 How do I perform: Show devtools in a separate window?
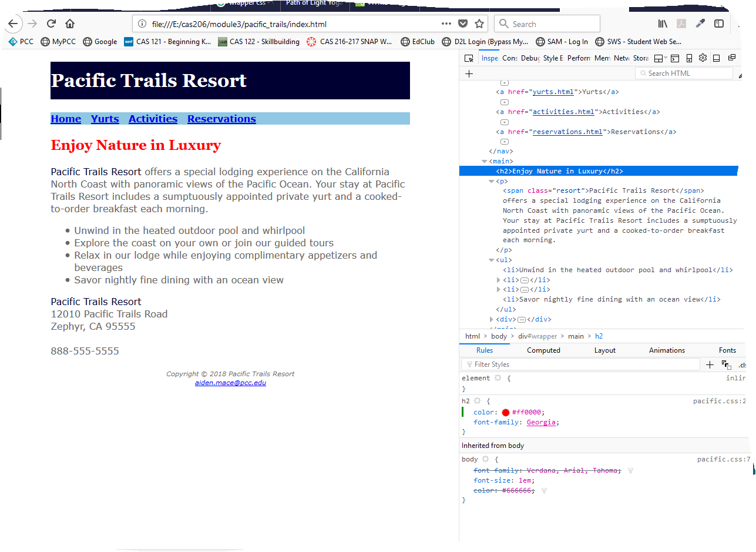tap(732, 58)
